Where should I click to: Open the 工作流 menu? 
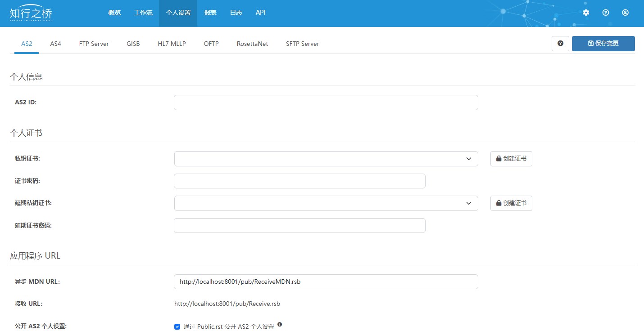[x=143, y=13]
